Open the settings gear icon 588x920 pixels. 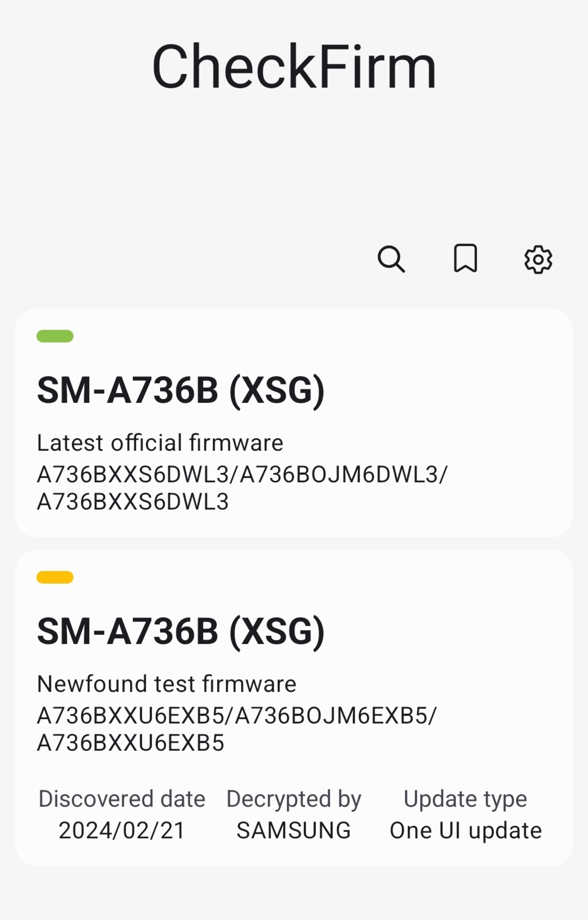(538, 259)
